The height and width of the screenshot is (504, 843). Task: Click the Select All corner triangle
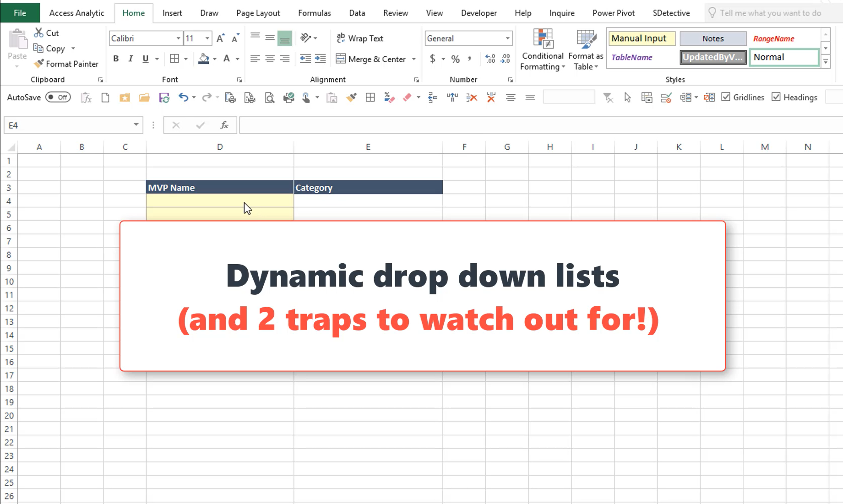click(11, 147)
